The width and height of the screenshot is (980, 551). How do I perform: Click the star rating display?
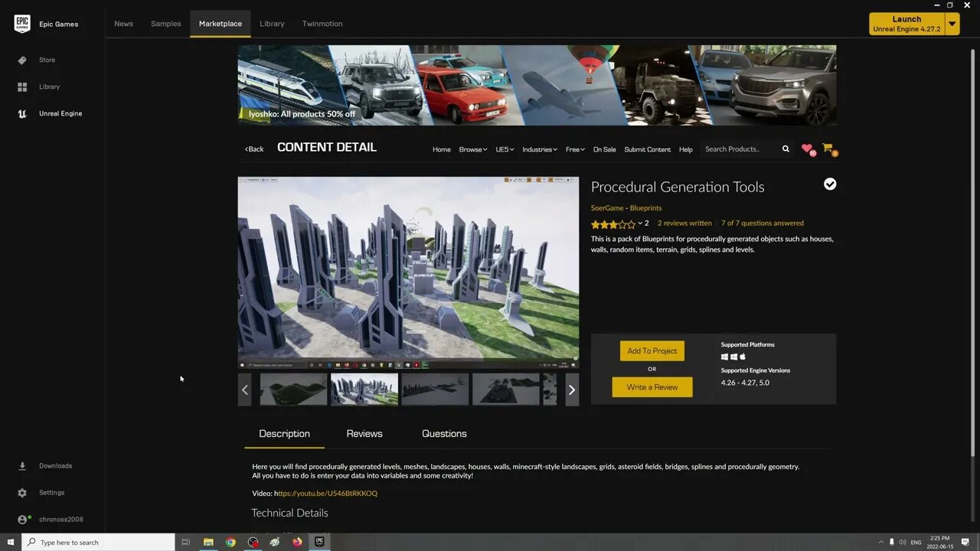[x=613, y=224]
